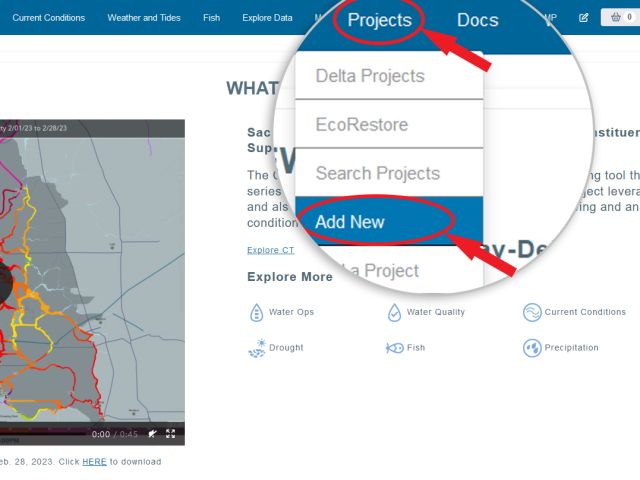This screenshot has height=480, width=640.
Task: Click the Explore More heading
Action: point(290,277)
